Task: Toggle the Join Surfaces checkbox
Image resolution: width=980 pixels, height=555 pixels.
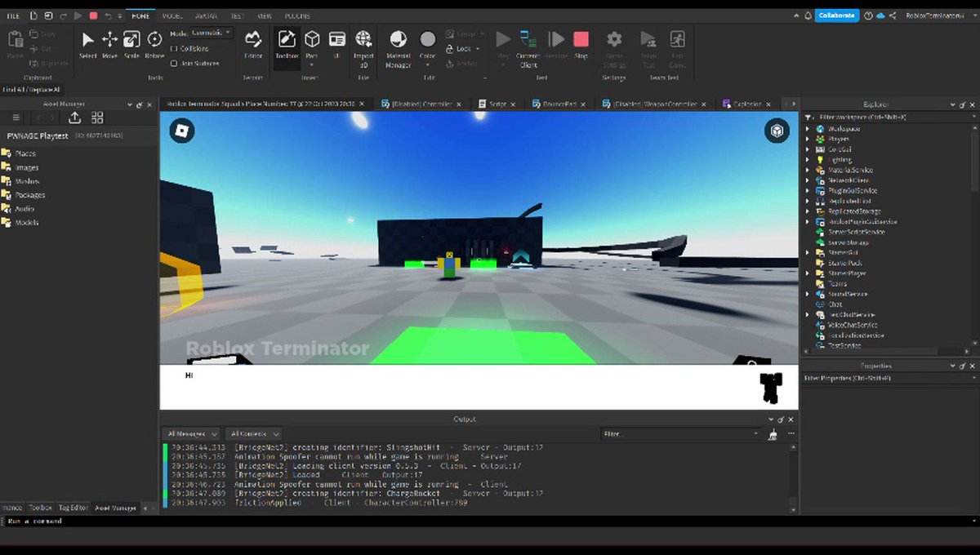Action: click(x=174, y=63)
